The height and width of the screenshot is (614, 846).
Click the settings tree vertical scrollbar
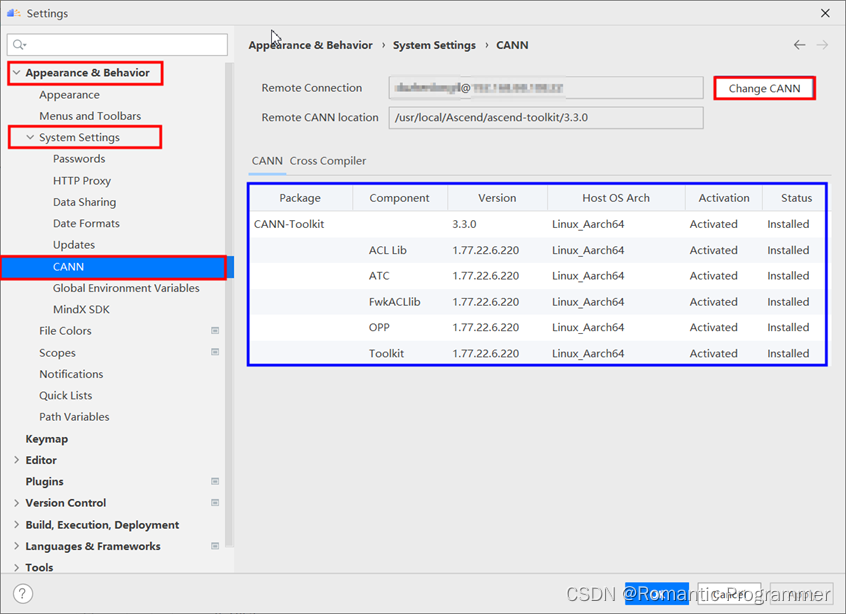click(x=229, y=305)
